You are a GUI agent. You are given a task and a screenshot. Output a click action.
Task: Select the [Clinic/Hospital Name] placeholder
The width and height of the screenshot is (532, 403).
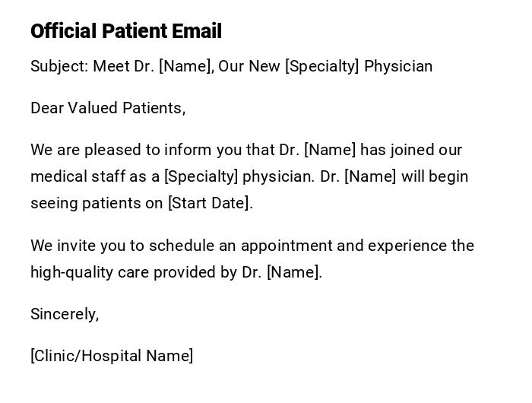point(112,356)
